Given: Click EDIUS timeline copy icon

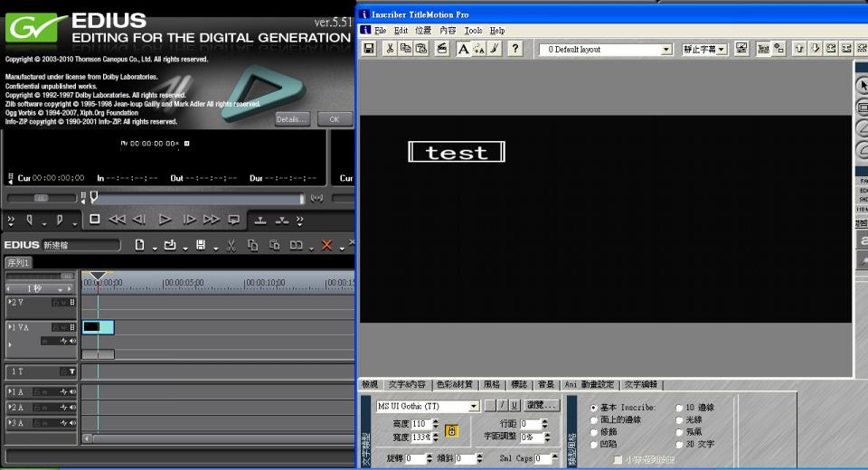Looking at the screenshot, I should [252, 245].
